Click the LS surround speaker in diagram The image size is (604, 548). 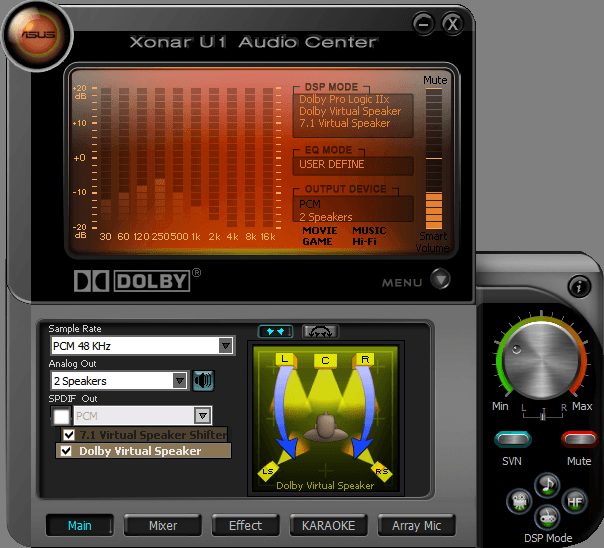[x=268, y=471]
